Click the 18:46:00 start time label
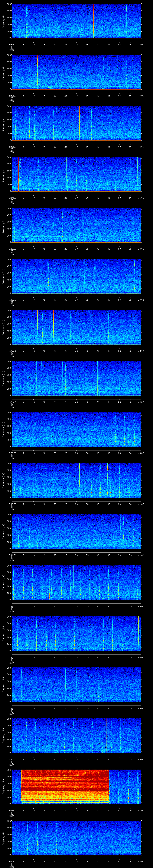Image resolution: width=153 pixels, height=868 pixels. click(x=12, y=810)
